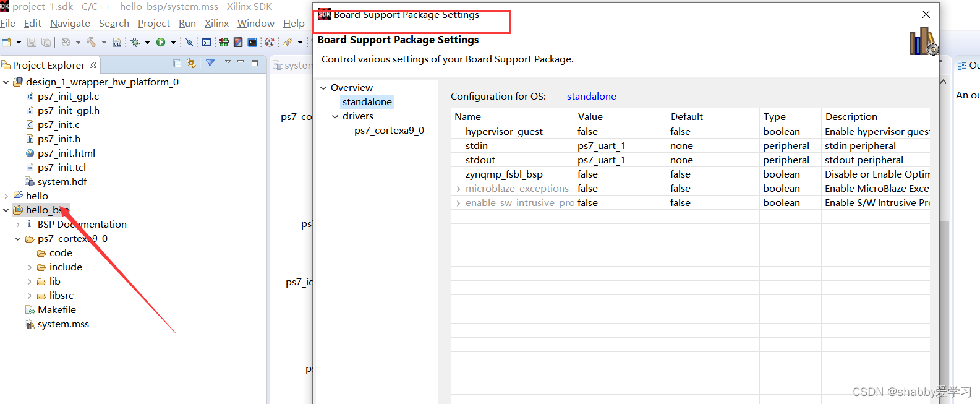Open the Xilinx menu
980x404 pixels.
[216, 23]
